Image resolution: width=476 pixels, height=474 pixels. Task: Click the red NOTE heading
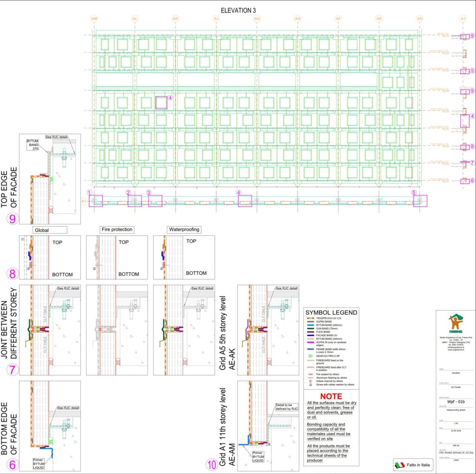(x=331, y=396)
